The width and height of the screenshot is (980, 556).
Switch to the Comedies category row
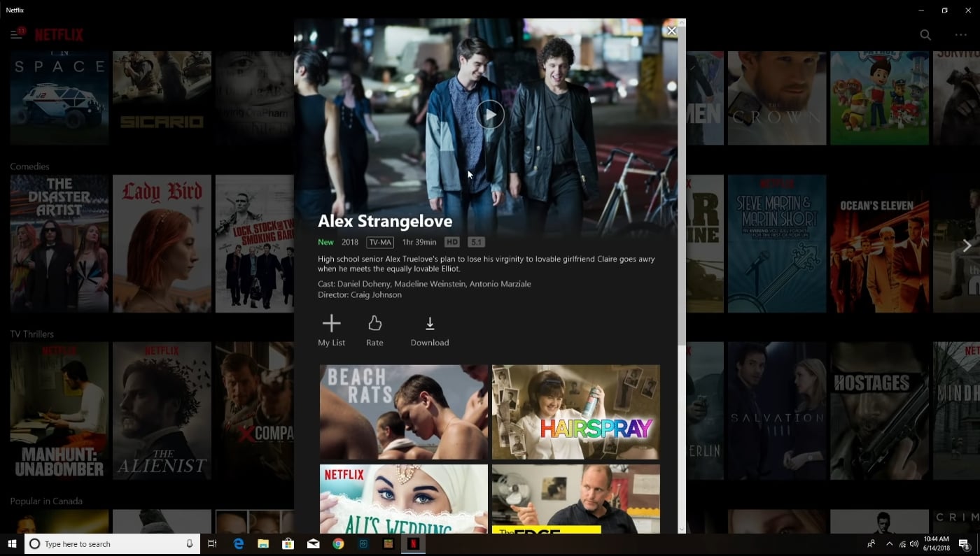(x=29, y=166)
